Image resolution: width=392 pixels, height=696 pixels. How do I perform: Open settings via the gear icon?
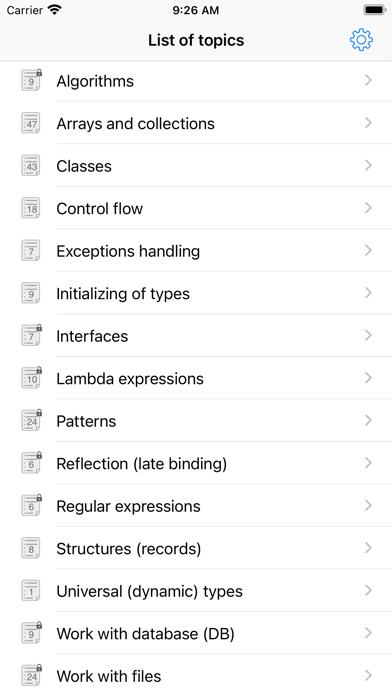tap(361, 40)
